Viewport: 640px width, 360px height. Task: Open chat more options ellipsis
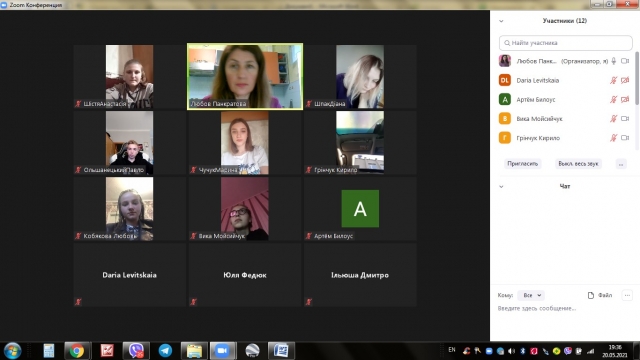point(627,295)
